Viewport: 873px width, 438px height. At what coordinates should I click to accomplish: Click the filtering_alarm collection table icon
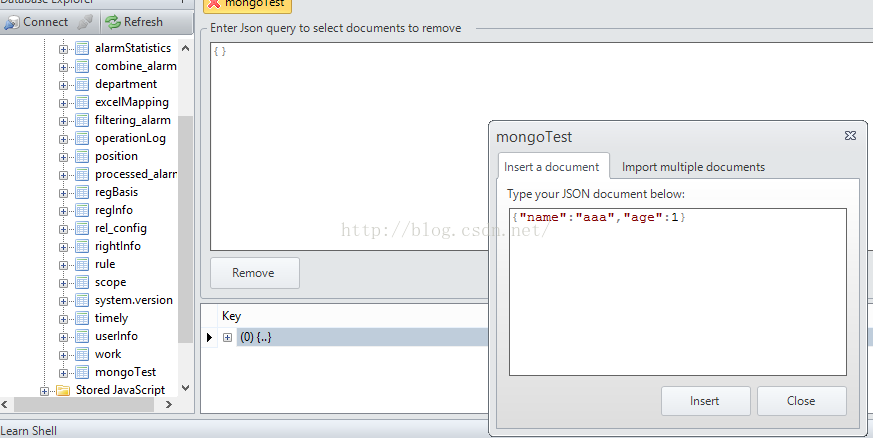[82, 120]
